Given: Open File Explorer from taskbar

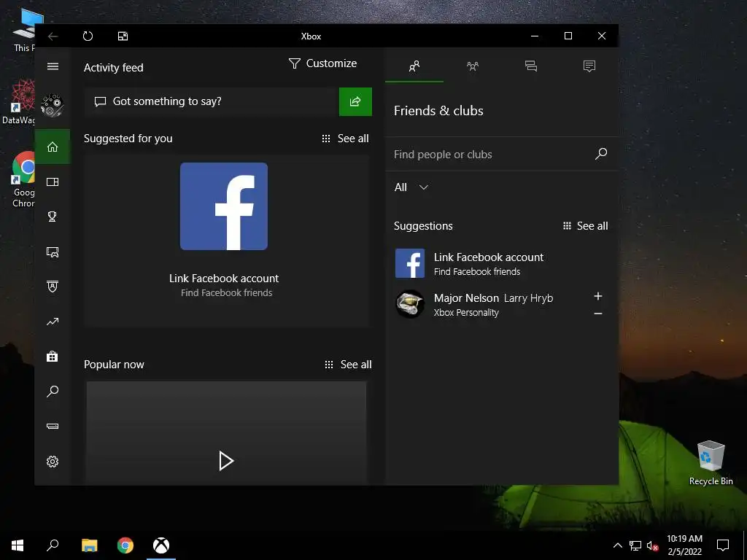Looking at the screenshot, I should coord(89,545).
